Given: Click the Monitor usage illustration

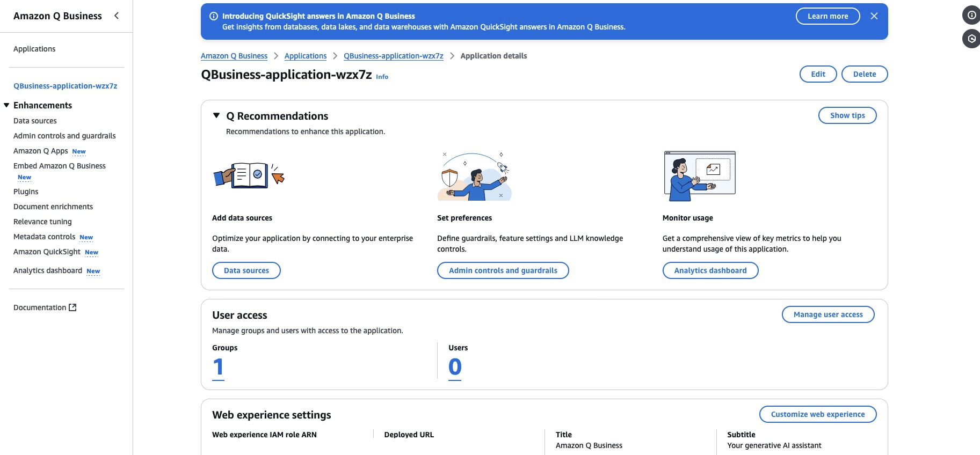Looking at the screenshot, I should [x=700, y=176].
